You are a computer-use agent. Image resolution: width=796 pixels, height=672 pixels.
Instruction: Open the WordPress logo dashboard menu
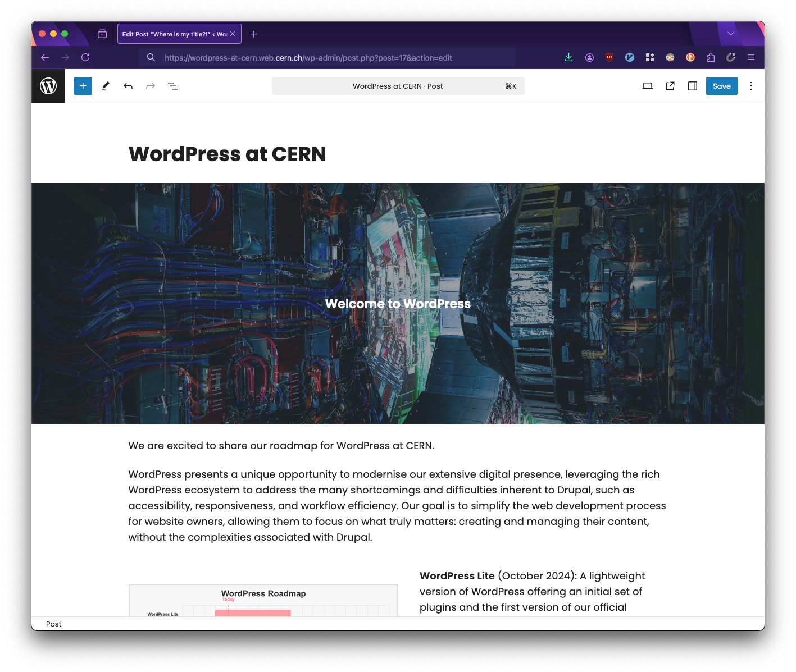coord(48,86)
